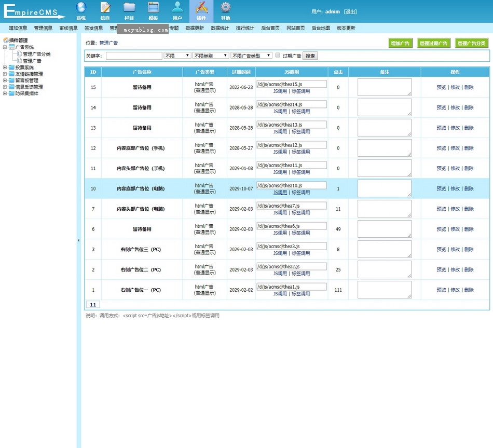The image size is (493, 448).
Task: Click the 信息反馈管理 folder icon in the tree
Action: click(11, 87)
